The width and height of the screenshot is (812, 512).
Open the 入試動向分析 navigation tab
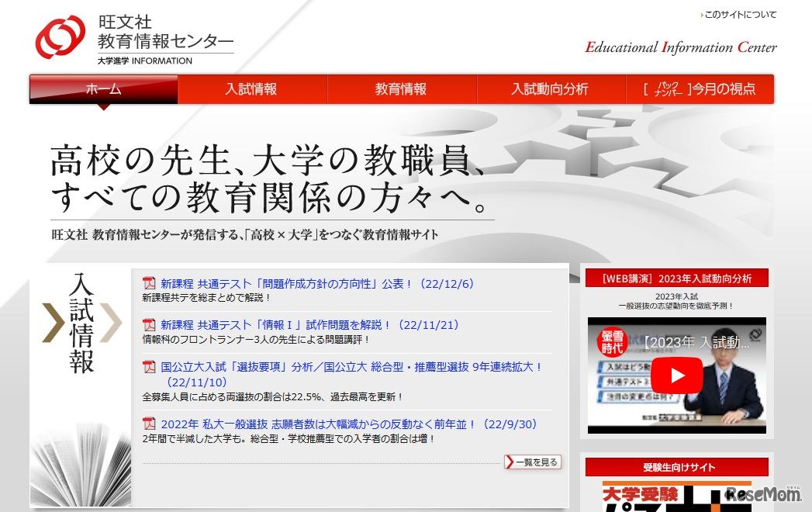click(x=550, y=89)
